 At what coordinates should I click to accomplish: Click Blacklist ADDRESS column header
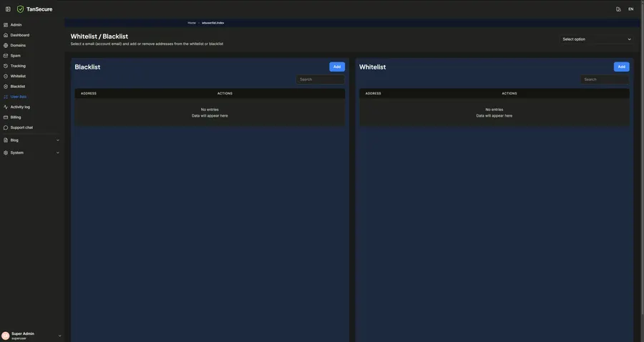89,94
